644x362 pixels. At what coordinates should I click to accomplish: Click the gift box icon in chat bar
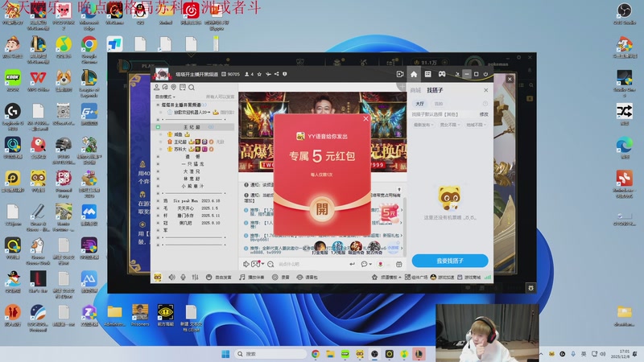pyautogui.click(x=398, y=265)
